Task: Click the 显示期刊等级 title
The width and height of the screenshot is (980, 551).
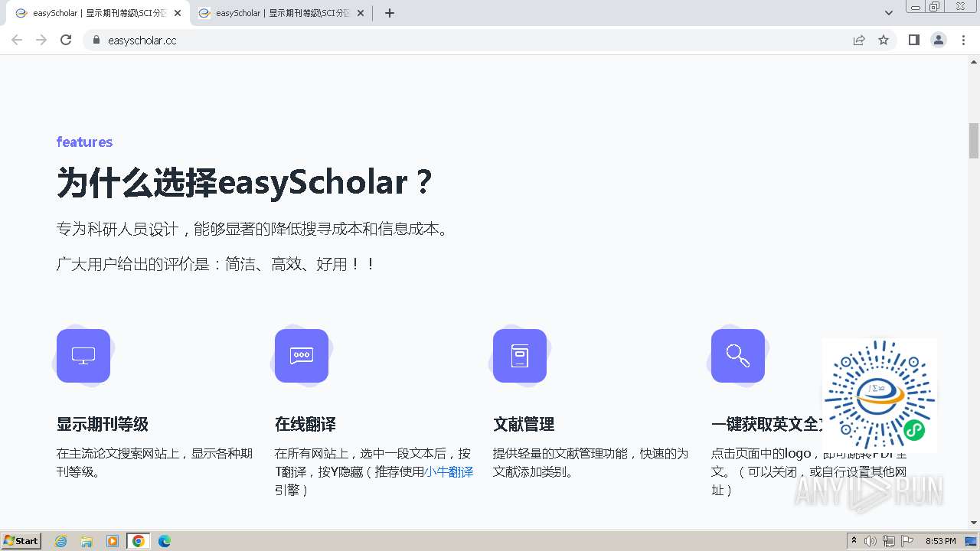Action: 103,424
